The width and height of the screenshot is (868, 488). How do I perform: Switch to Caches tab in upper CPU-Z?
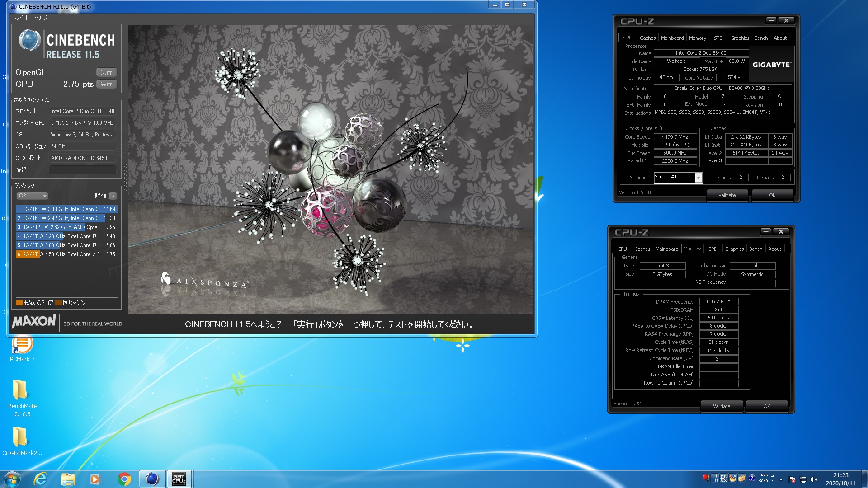[647, 38]
